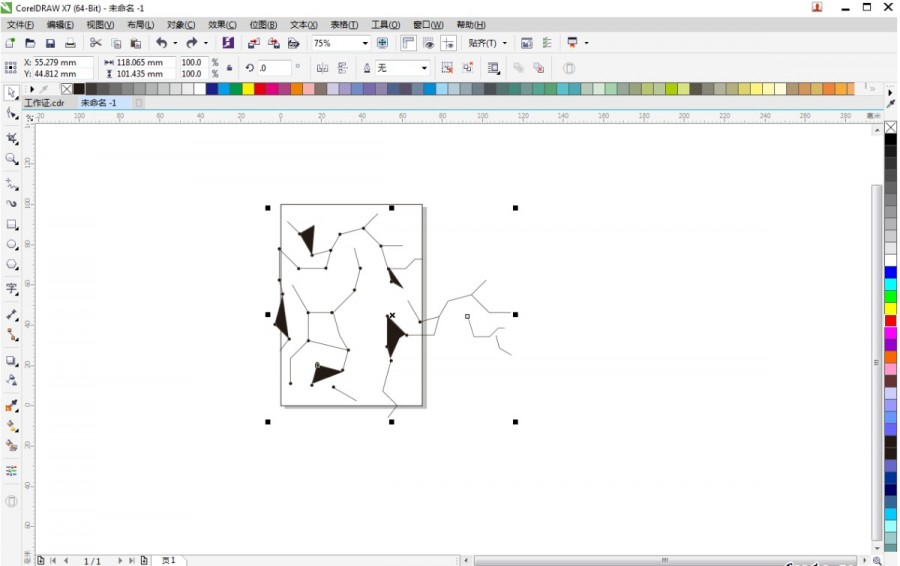Viewport: 900px width, 566px height.
Task: Click the Export icon
Action: 274,43
